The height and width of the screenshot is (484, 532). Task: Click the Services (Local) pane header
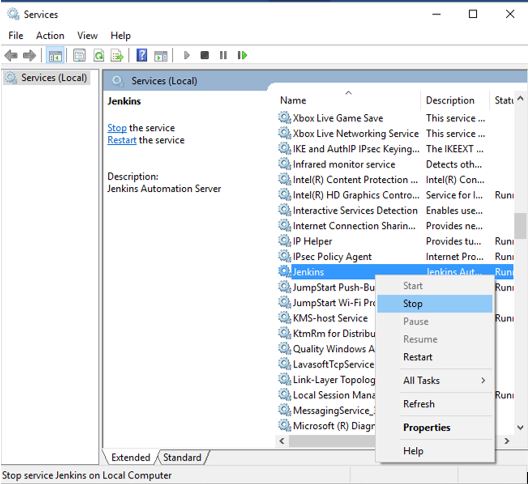tap(165, 81)
